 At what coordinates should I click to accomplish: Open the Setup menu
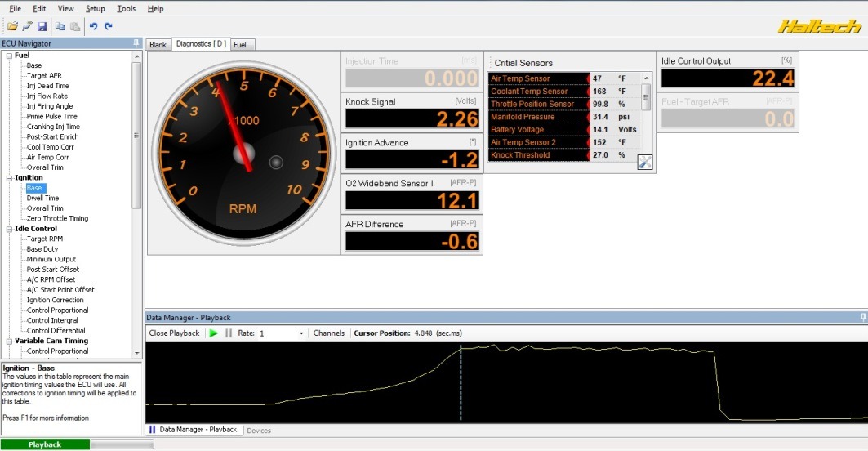(x=95, y=8)
